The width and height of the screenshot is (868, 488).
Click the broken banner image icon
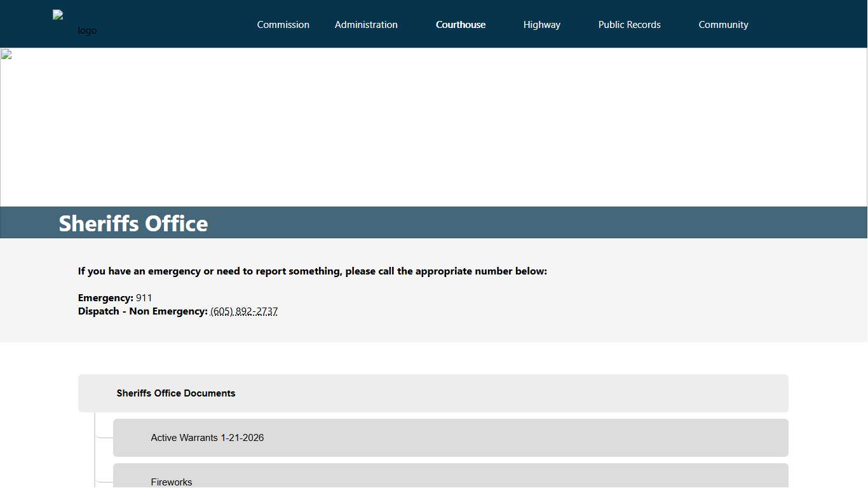(x=6, y=55)
